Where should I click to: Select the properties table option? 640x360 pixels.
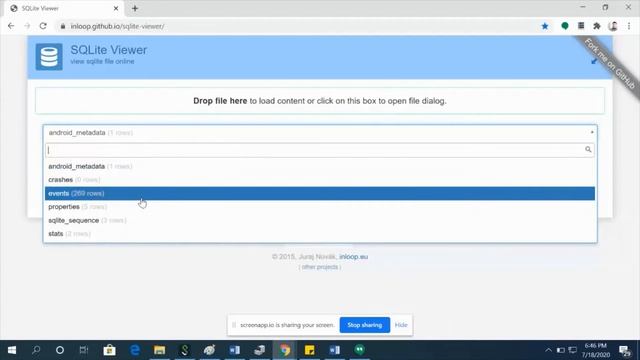320,207
